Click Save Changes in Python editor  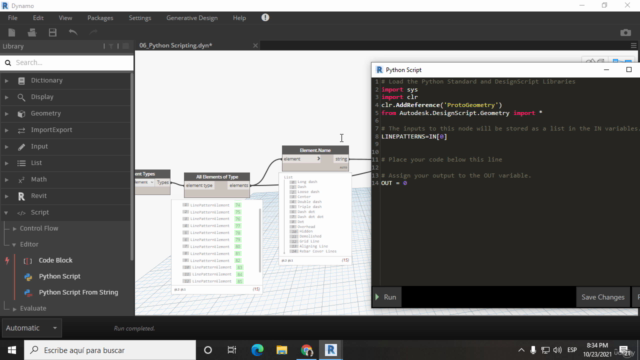pos(603,297)
